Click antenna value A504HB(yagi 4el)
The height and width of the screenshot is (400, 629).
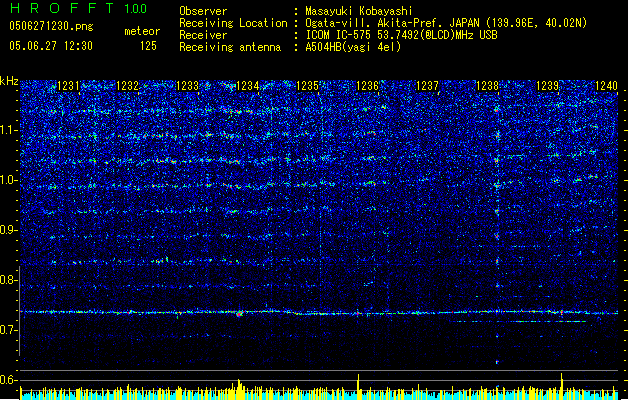pos(353,47)
